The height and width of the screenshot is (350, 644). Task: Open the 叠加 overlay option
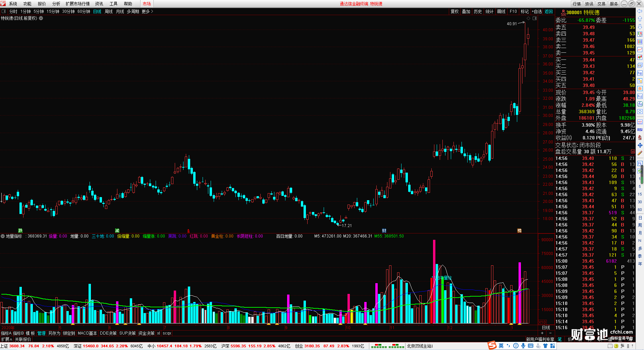coord(466,11)
